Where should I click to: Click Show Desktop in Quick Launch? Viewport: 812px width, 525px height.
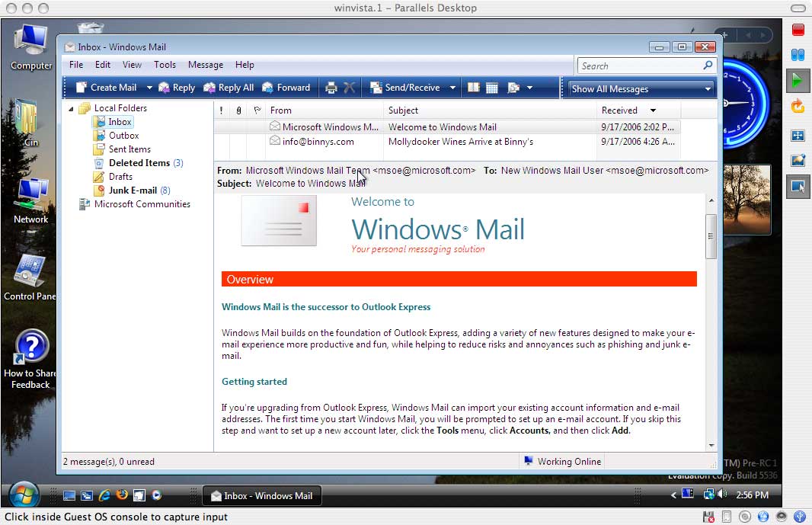(x=69, y=495)
